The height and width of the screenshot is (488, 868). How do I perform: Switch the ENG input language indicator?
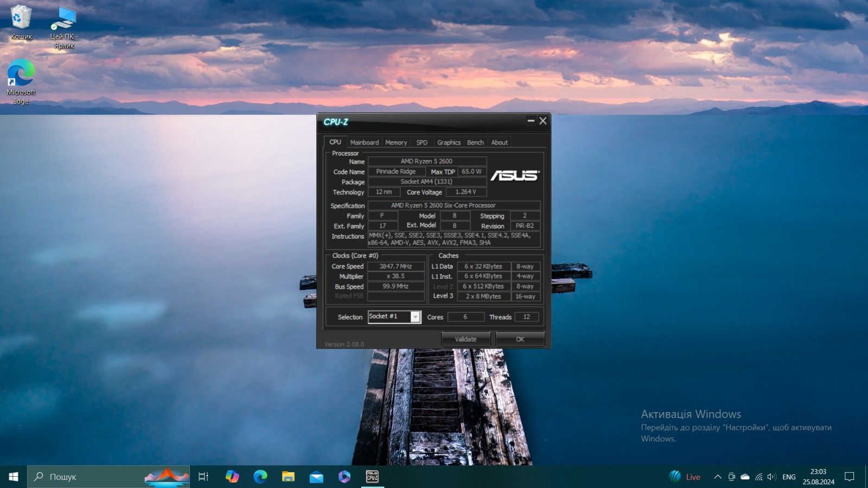click(x=789, y=477)
